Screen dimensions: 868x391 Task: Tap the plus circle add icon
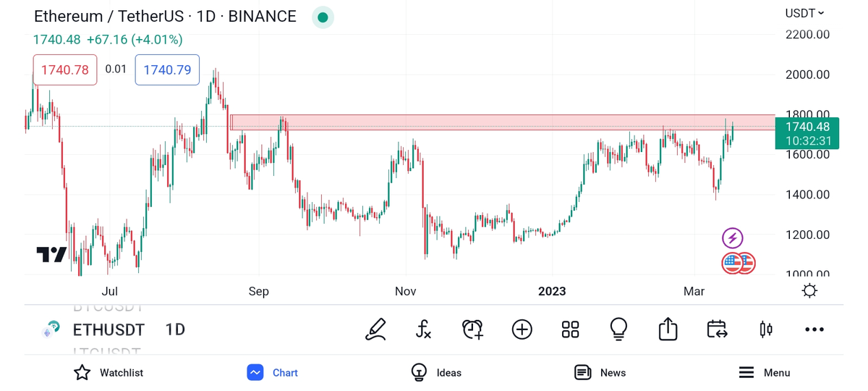tap(522, 329)
